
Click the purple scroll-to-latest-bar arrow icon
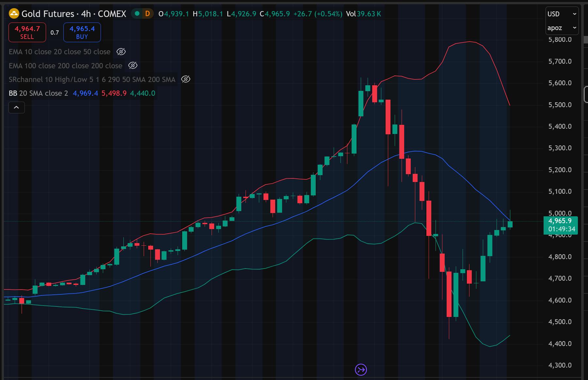pos(361,370)
